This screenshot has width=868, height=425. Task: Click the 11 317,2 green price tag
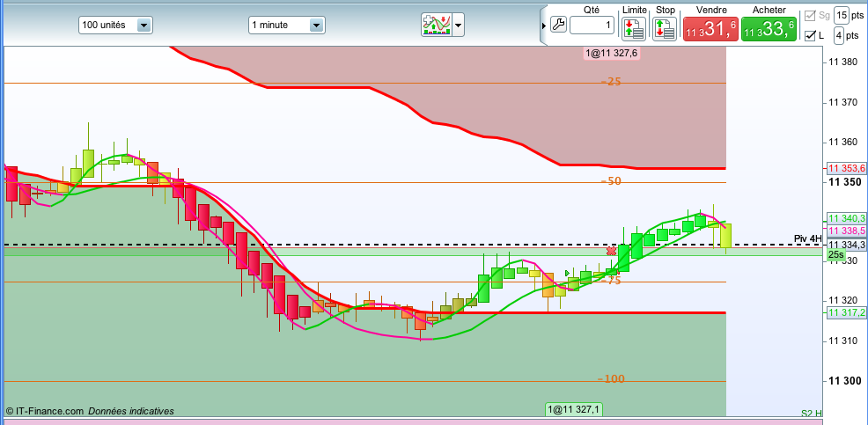click(846, 312)
